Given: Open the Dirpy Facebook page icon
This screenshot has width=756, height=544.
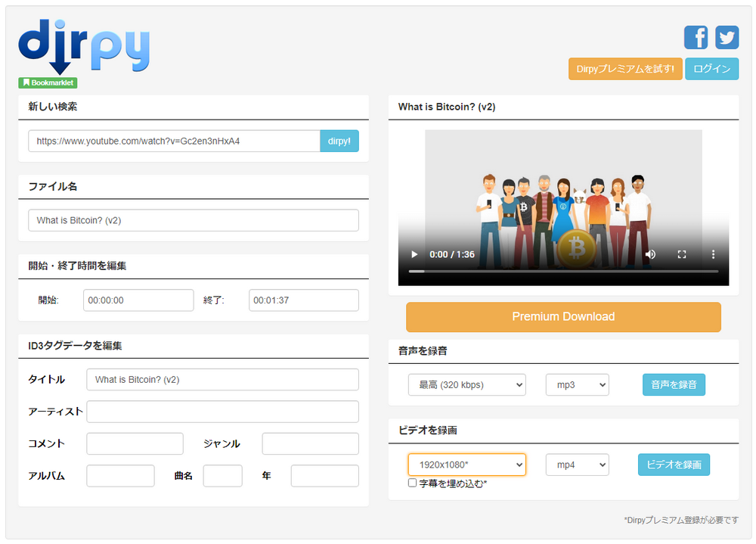Looking at the screenshot, I should [x=696, y=37].
